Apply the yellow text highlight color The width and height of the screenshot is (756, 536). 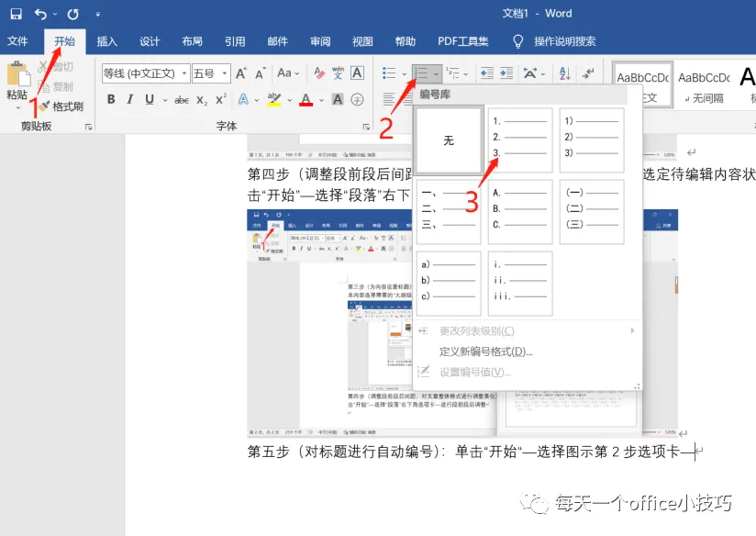pyautogui.click(x=273, y=99)
